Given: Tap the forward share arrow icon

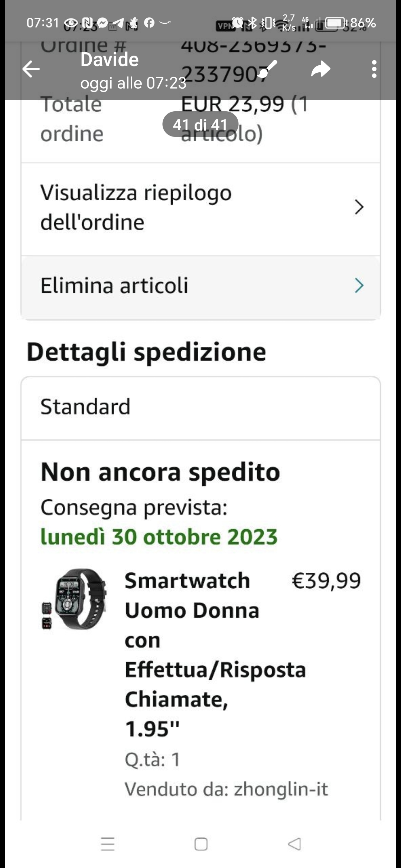Looking at the screenshot, I should pos(321,69).
